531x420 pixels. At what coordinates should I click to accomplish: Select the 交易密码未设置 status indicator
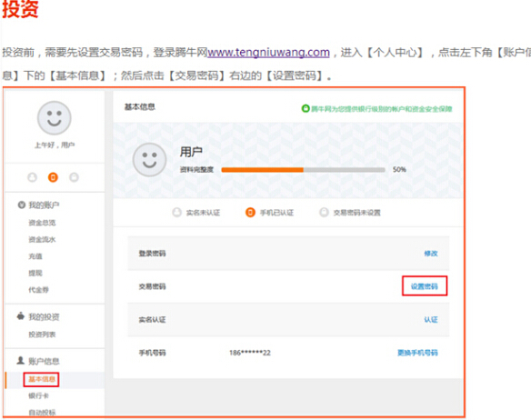350,213
